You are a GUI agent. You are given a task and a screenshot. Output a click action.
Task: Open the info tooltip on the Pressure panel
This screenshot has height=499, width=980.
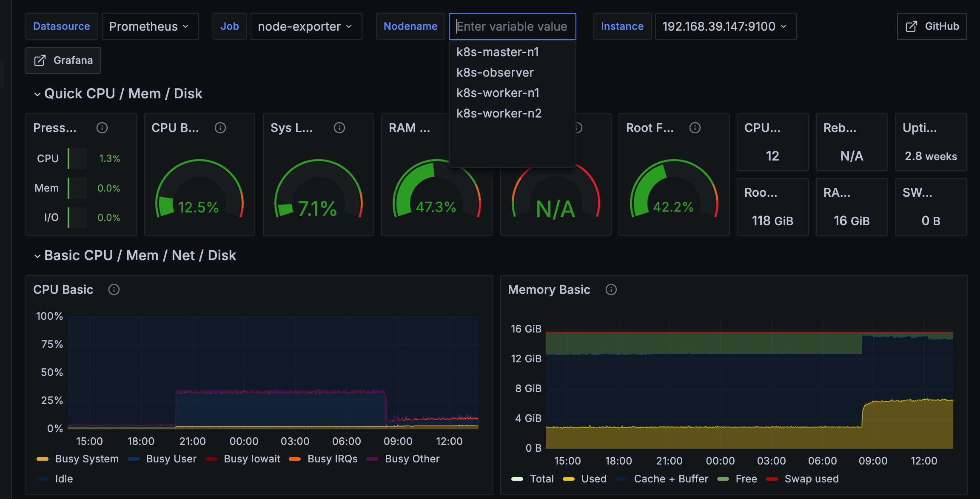(102, 127)
